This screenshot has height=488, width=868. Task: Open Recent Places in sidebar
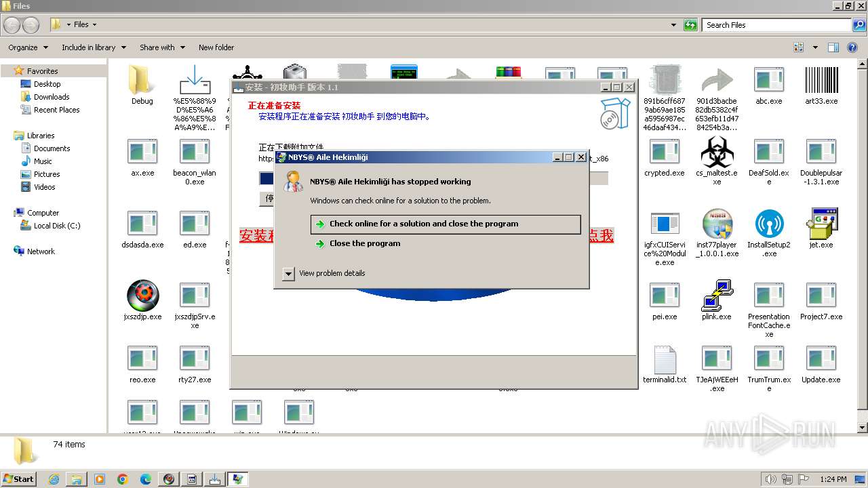point(56,110)
